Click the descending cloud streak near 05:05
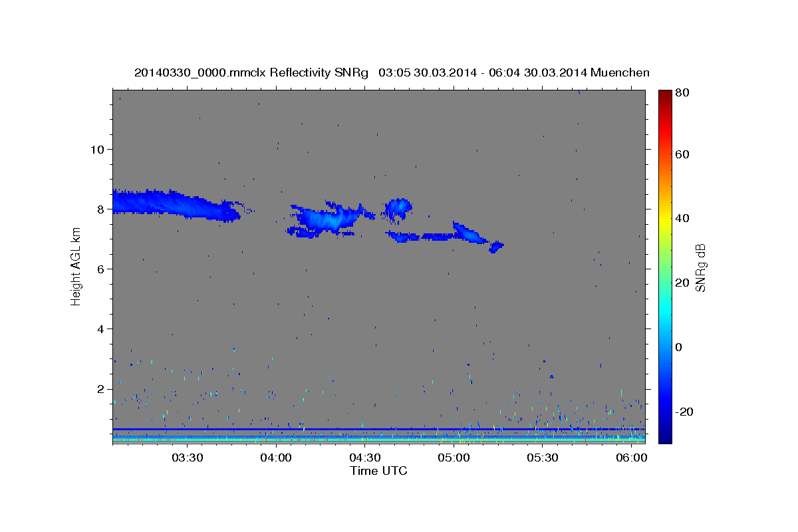The height and width of the screenshot is (532, 798). tap(469, 233)
